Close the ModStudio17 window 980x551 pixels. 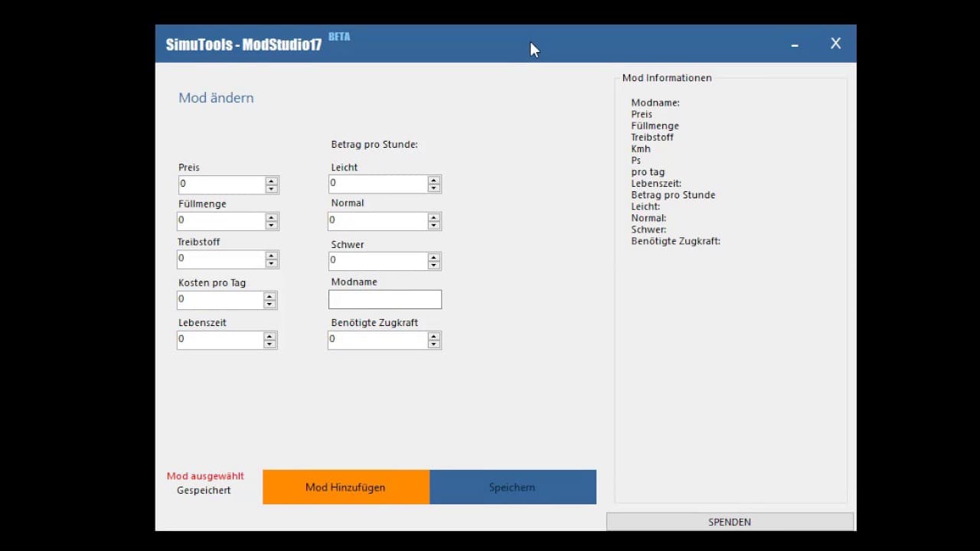[x=836, y=44]
